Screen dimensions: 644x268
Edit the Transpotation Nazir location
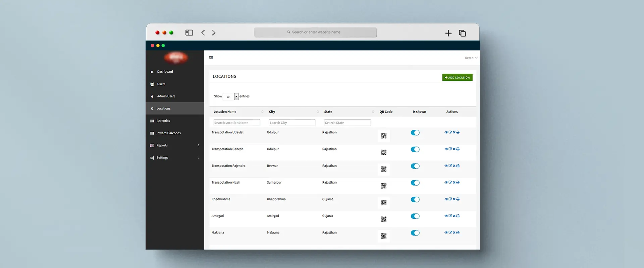[450, 183]
